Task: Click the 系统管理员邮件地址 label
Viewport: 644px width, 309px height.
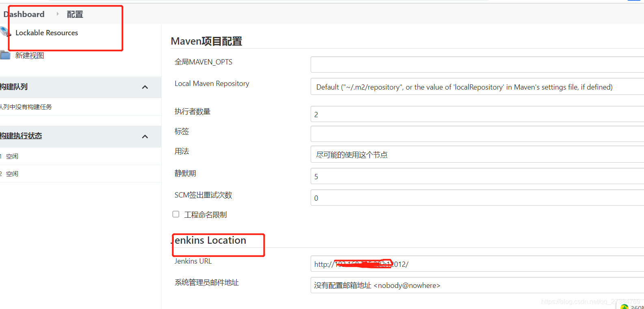Action: point(207,283)
